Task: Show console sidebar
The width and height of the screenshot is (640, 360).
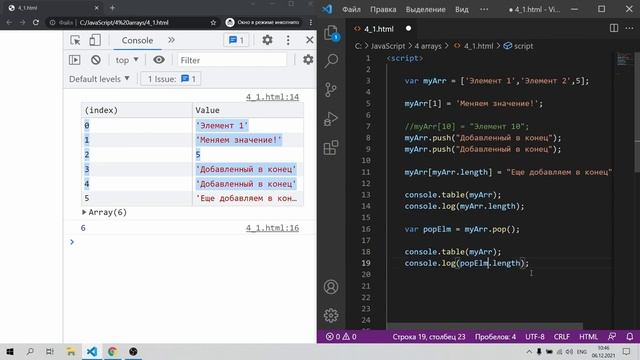Action: coord(75,60)
